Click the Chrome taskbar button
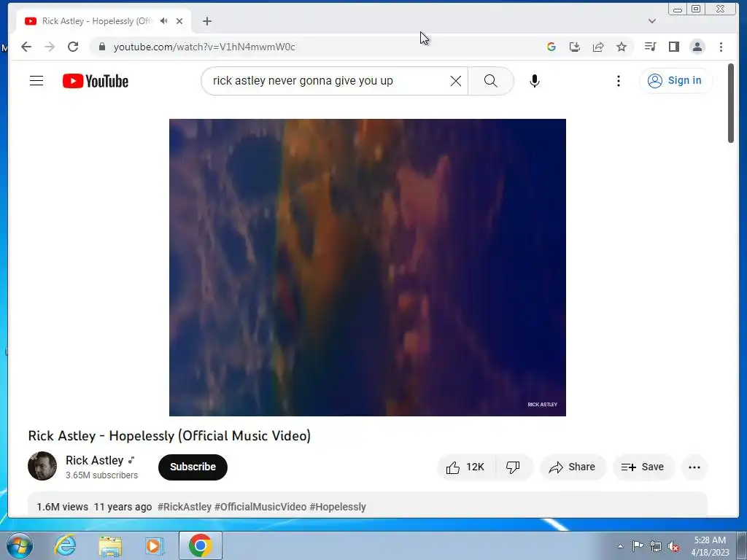747x560 pixels. 200,545
